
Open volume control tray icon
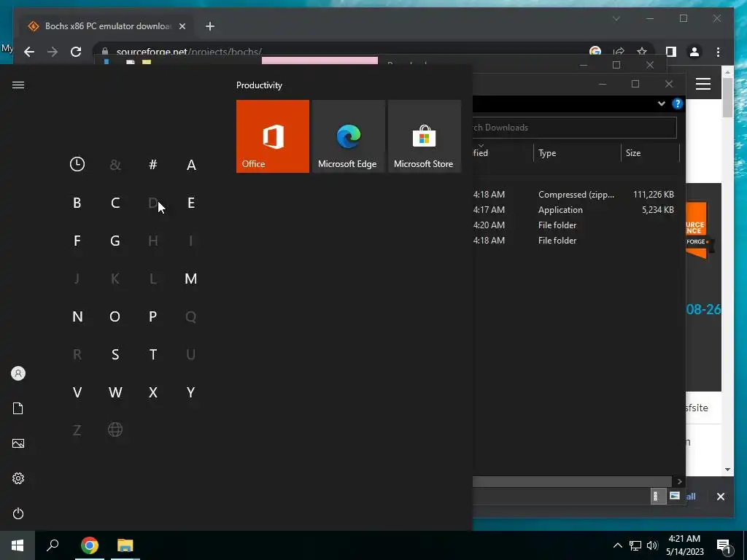(x=652, y=545)
